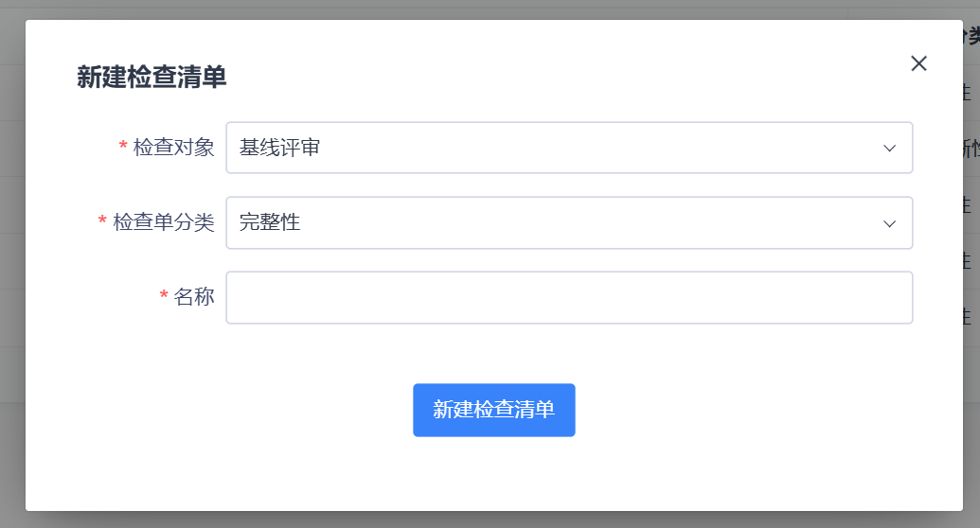The image size is (980, 528).
Task: Click the 检查对象 field label
Action: (173, 148)
